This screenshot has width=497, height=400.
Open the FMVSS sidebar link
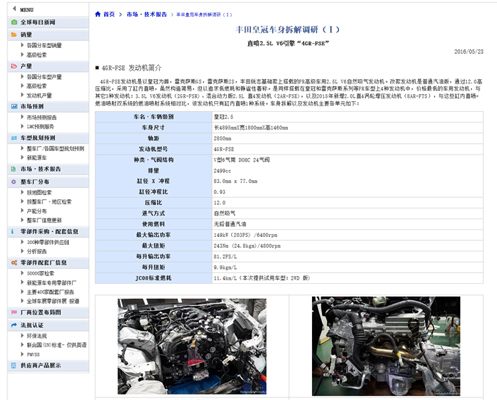[x=33, y=354]
